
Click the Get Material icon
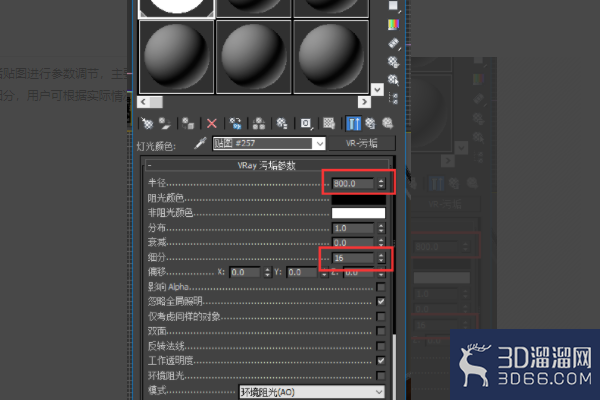tap(147, 123)
